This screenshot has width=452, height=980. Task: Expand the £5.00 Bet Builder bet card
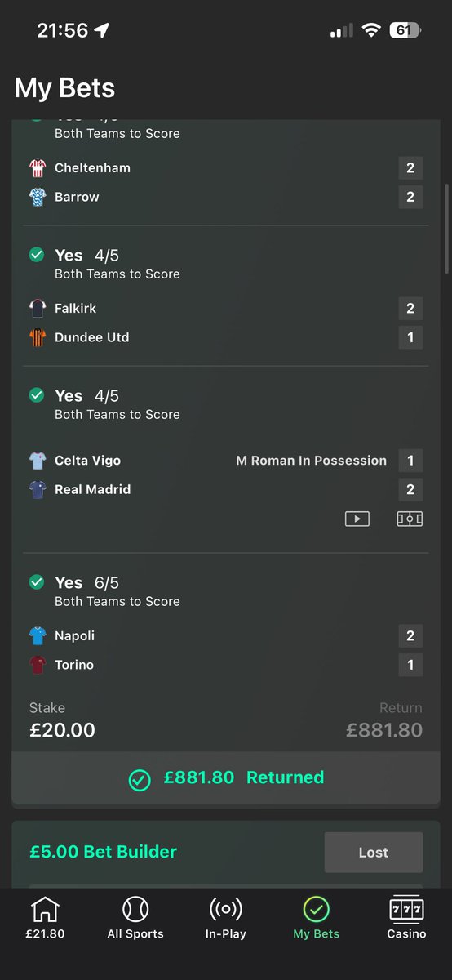click(104, 852)
